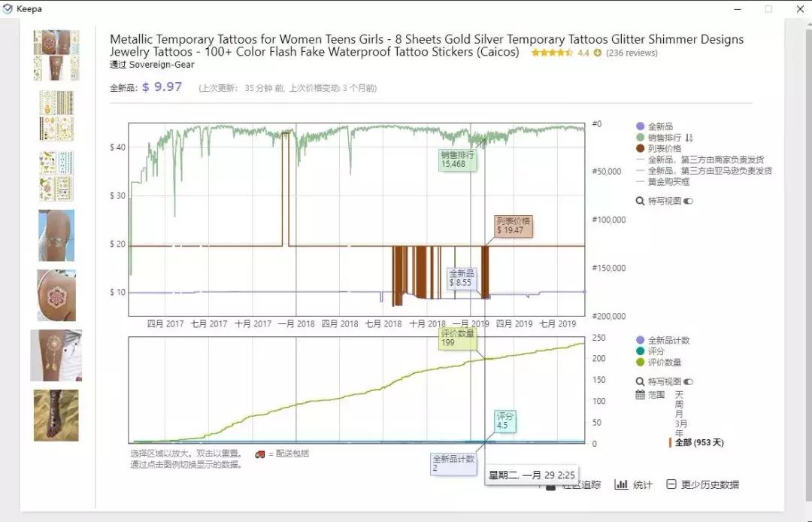Click the 七月 2019 axis label
The width and height of the screenshot is (812, 522).
(558, 324)
